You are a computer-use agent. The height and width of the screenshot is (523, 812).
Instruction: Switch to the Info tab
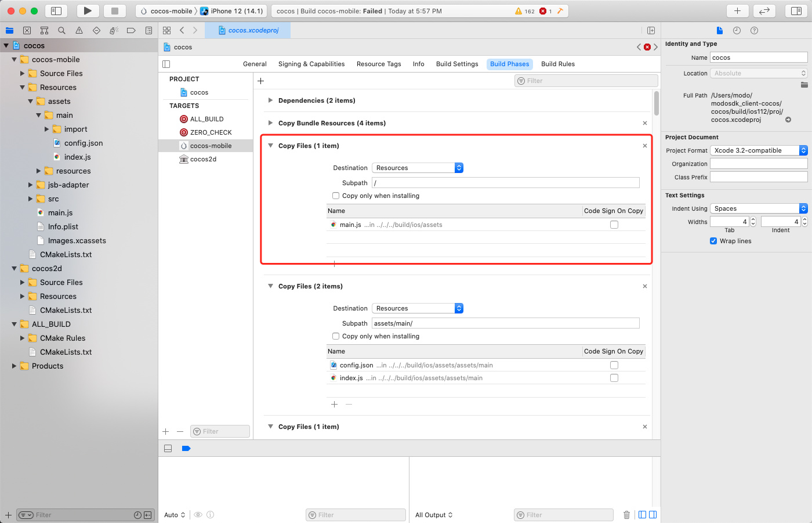pyautogui.click(x=419, y=64)
